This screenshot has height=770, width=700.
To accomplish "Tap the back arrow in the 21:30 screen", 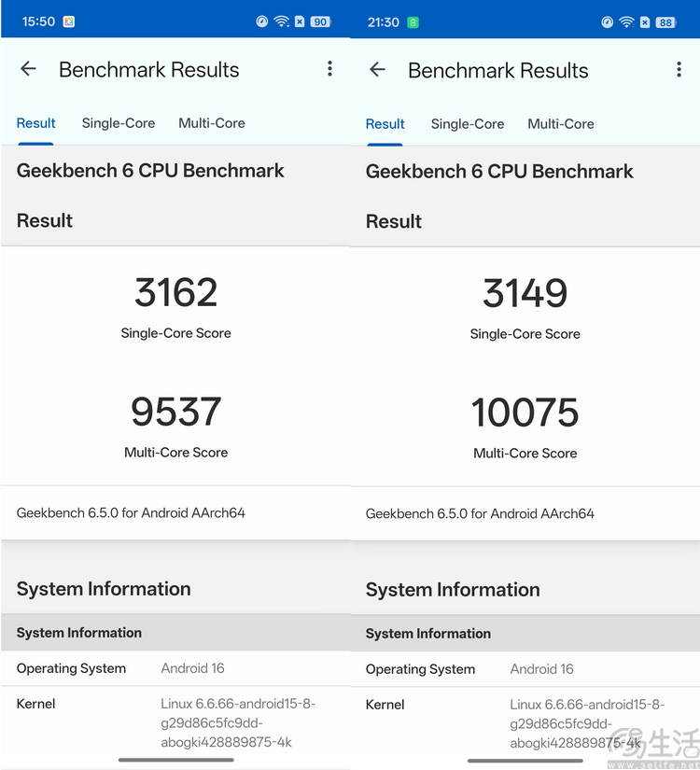I will 378,70.
